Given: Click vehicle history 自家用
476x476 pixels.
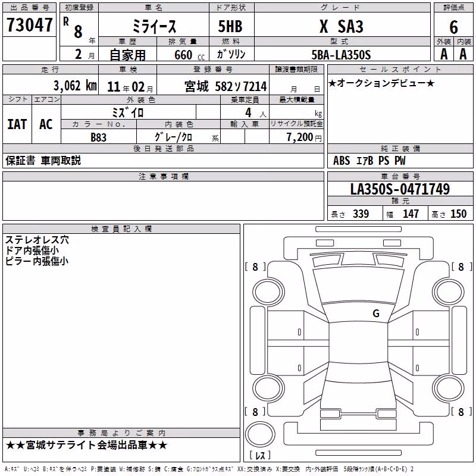Looking at the screenshot, I should pos(128,55).
